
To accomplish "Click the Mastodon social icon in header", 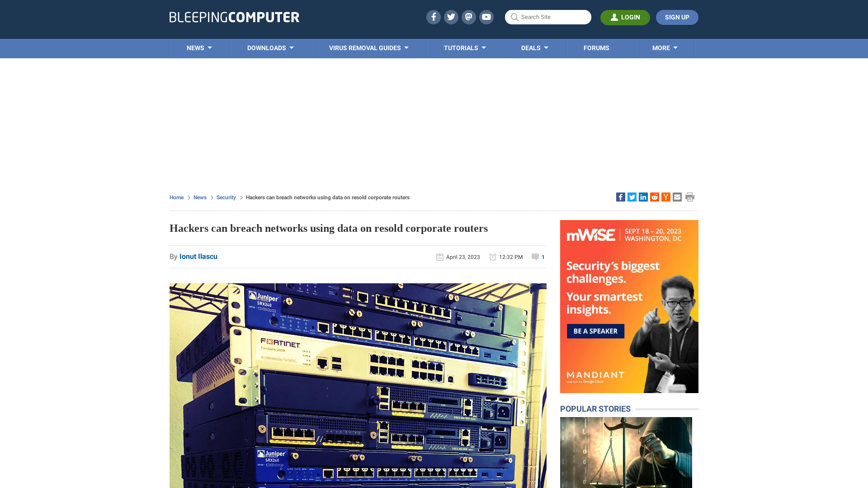I will (x=468, y=17).
